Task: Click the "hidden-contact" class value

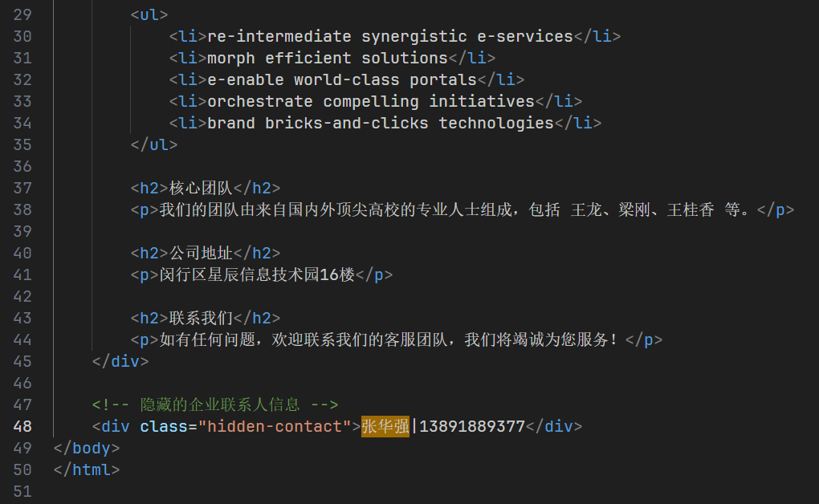Action: 275,426
